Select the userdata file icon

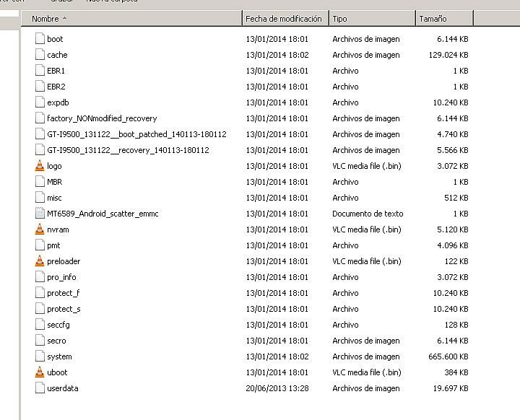[x=40, y=388]
